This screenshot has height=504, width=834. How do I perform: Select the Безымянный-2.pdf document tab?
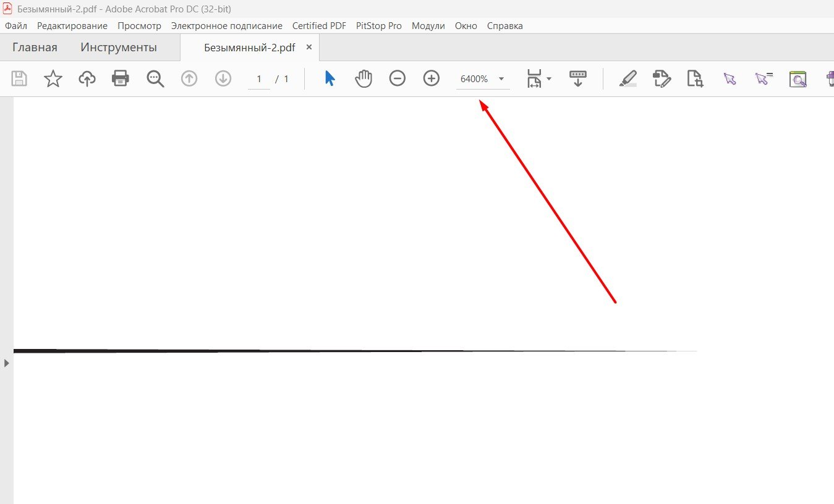[250, 48]
